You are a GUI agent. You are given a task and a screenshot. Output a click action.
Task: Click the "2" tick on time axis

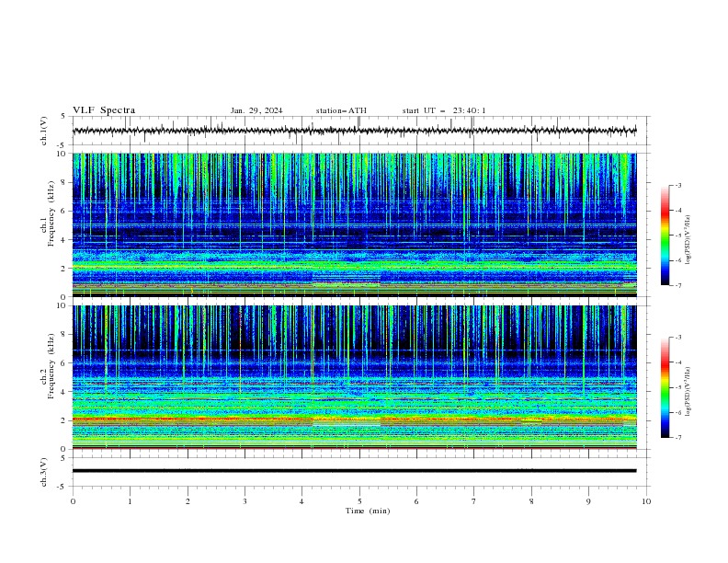188,501
